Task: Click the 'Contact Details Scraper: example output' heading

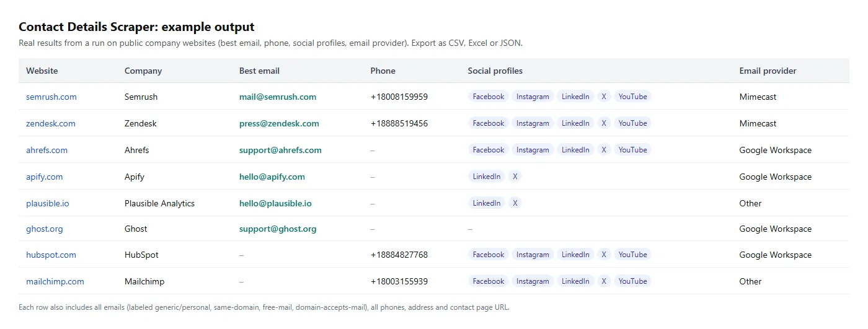Action: click(136, 27)
